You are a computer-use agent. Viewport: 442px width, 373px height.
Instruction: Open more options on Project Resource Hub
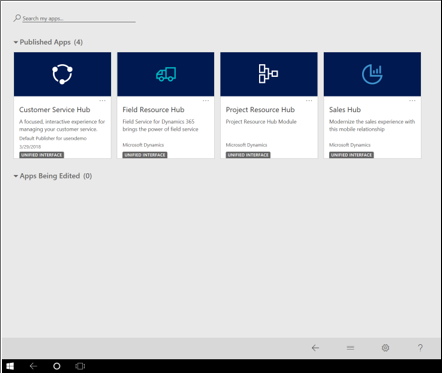click(309, 100)
